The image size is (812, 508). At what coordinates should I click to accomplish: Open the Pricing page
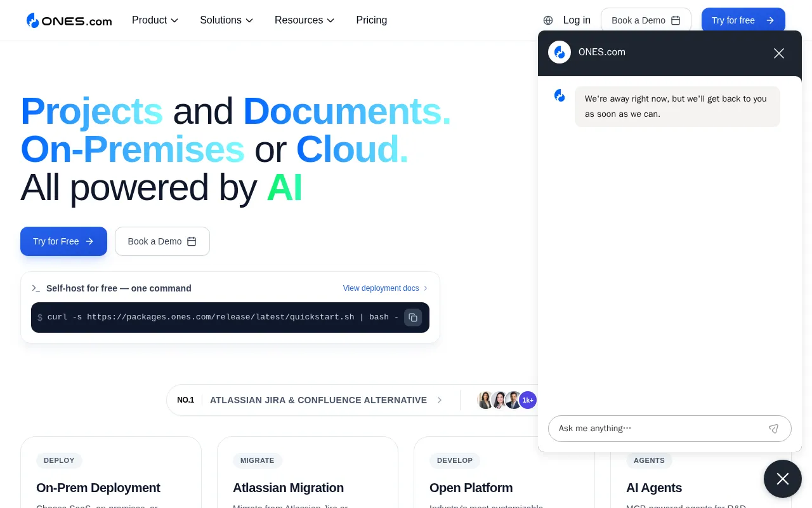(x=372, y=20)
